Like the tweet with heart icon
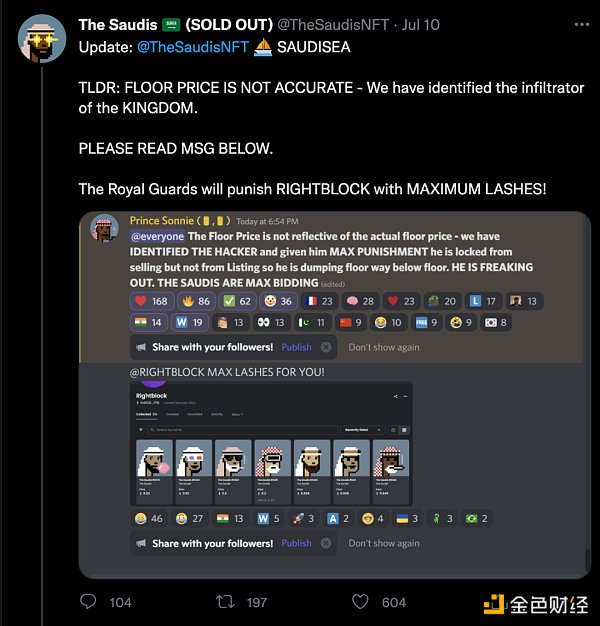The width and height of the screenshot is (600, 626). 360,602
